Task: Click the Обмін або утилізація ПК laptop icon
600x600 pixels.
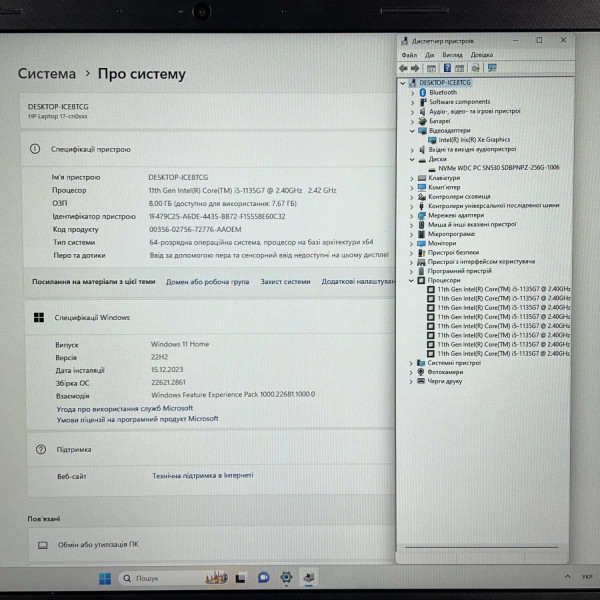Action: [x=43, y=545]
